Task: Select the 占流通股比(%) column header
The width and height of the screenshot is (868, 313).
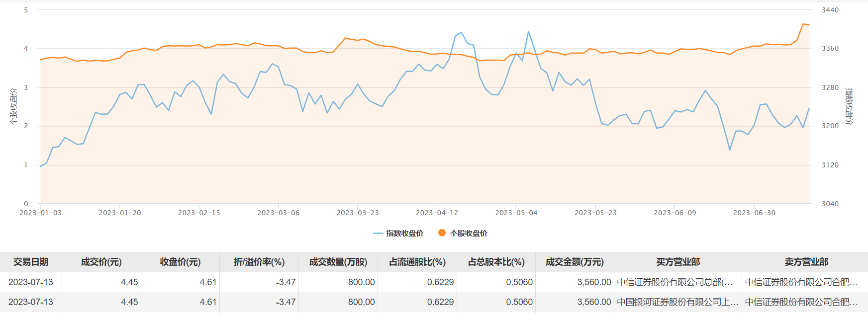Action: (417, 262)
